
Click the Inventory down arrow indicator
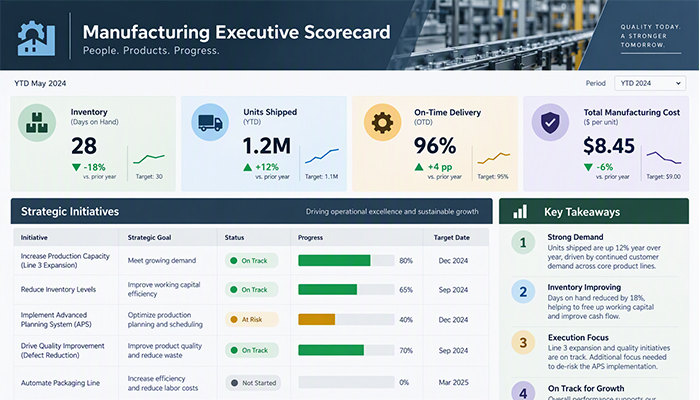(x=76, y=167)
